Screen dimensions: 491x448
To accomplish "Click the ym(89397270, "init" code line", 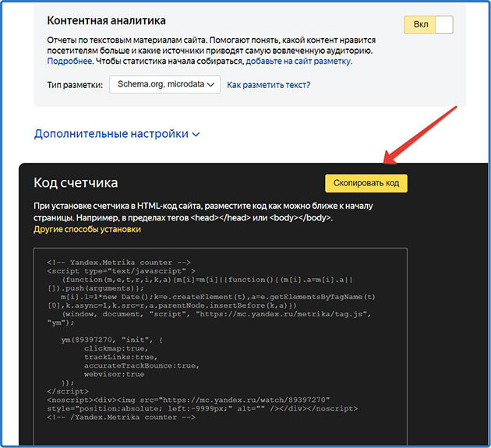I will click(x=112, y=340).
